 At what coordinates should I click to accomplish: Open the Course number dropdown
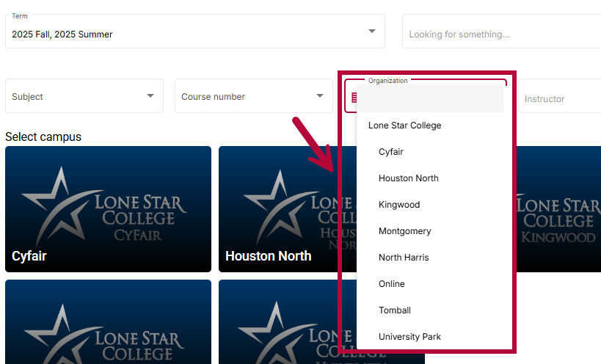click(254, 96)
